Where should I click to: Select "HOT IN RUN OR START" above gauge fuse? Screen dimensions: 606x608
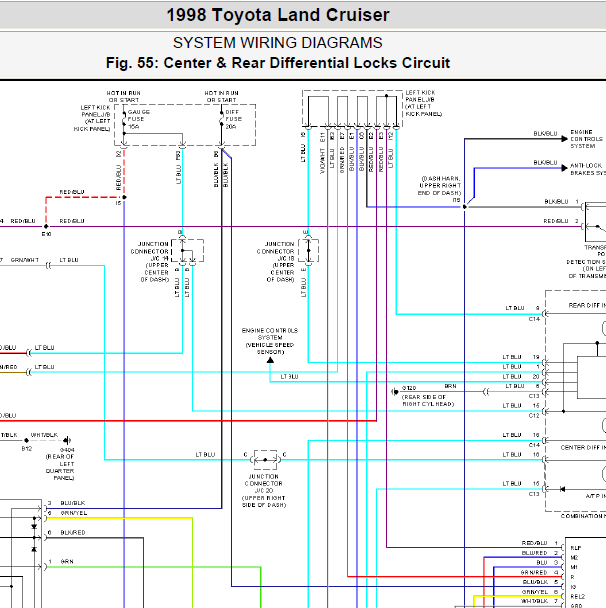(124, 97)
